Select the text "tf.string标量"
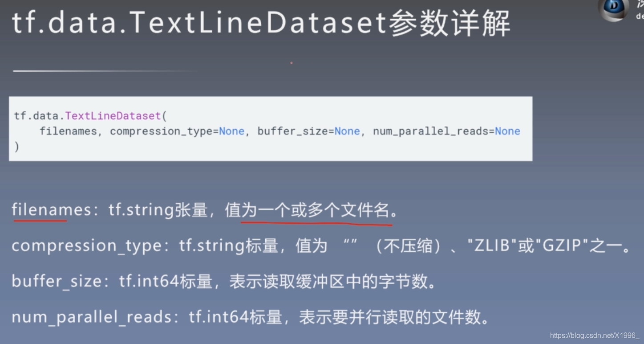The image size is (644, 344). tap(229, 246)
